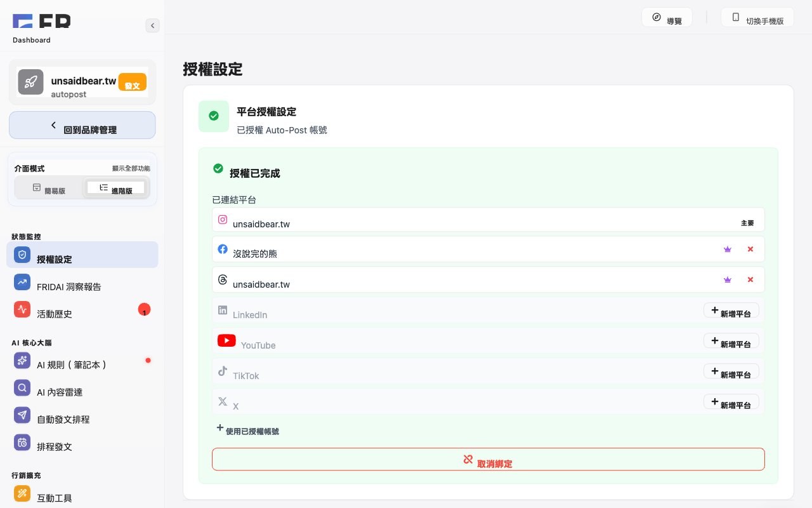812x508 pixels.
Task: Click the YouTube platform icon
Action: (226, 340)
